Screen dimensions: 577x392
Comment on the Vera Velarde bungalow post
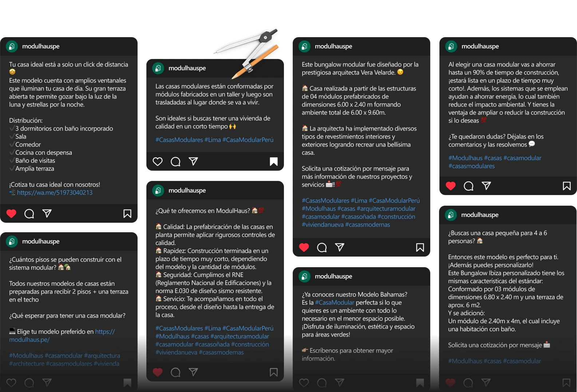(x=322, y=248)
